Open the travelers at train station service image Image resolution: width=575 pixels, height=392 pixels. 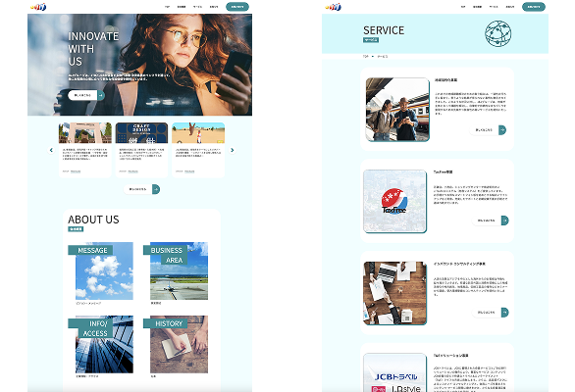(397, 110)
